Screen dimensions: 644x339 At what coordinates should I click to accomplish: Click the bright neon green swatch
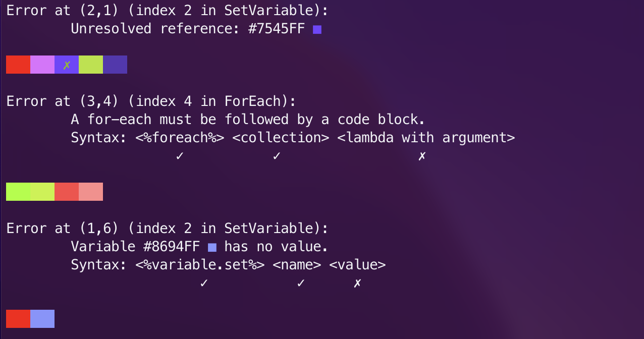pyautogui.click(x=18, y=192)
